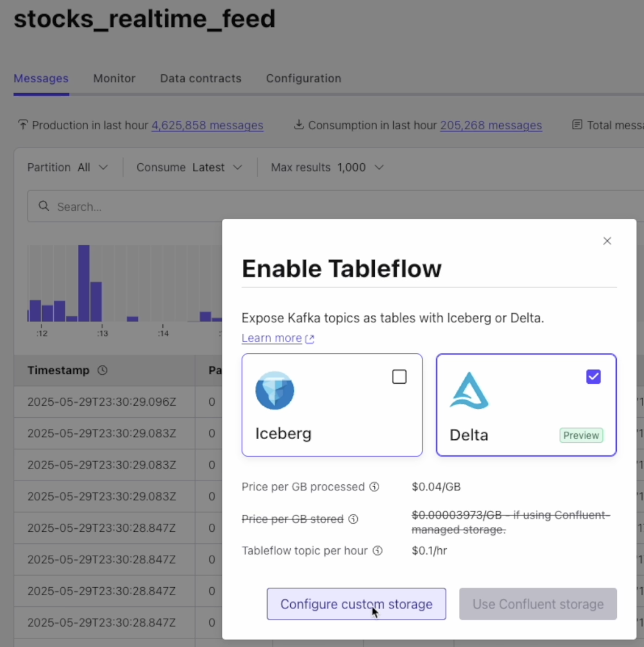Click the Iceberg logo icon
The width and height of the screenshot is (644, 647).
click(275, 390)
